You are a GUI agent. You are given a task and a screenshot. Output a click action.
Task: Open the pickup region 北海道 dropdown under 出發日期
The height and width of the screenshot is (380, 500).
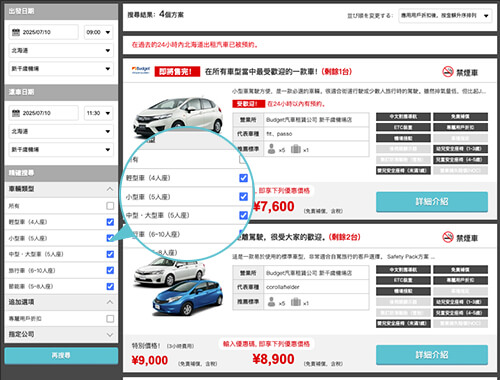tap(61, 50)
